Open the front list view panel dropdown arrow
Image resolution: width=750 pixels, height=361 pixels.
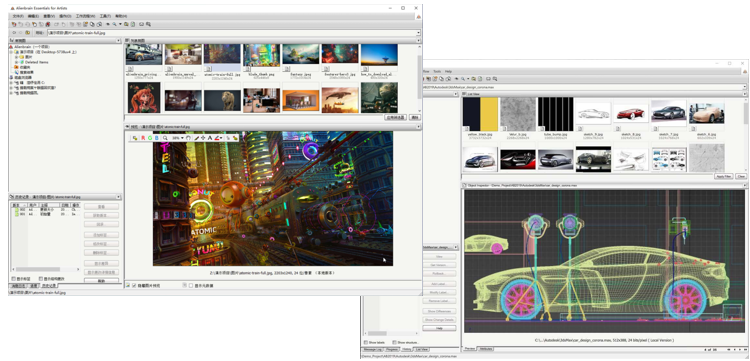pos(419,41)
